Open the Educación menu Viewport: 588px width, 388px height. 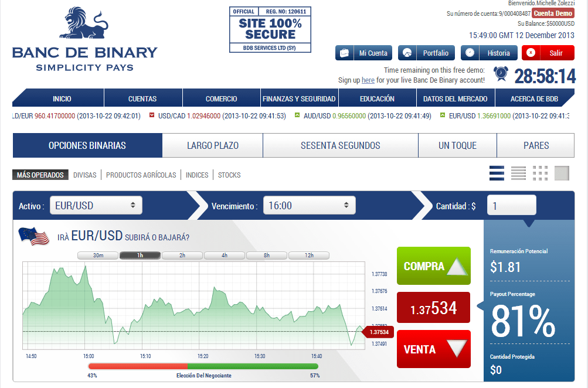pyautogui.click(x=378, y=98)
